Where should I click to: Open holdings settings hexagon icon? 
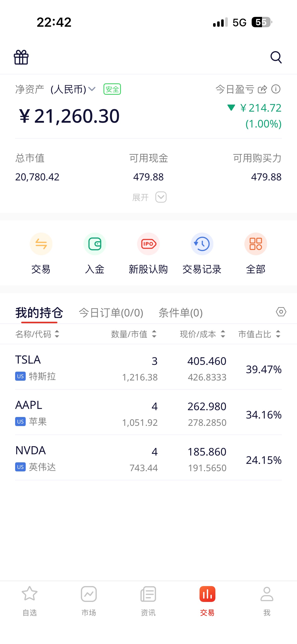(x=281, y=312)
